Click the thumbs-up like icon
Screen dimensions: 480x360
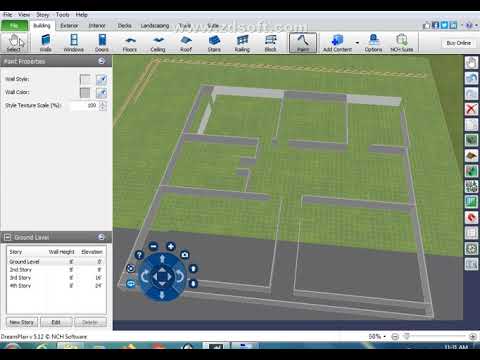(426, 25)
